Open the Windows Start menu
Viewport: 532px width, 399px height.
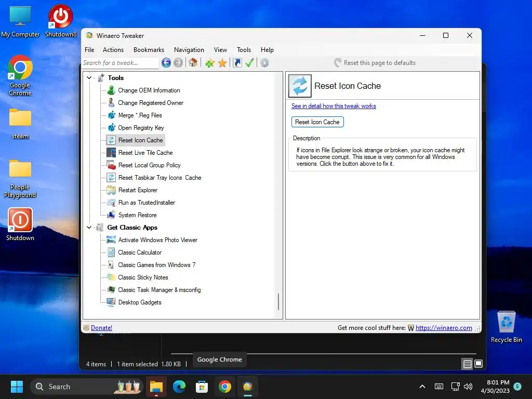(x=17, y=387)
